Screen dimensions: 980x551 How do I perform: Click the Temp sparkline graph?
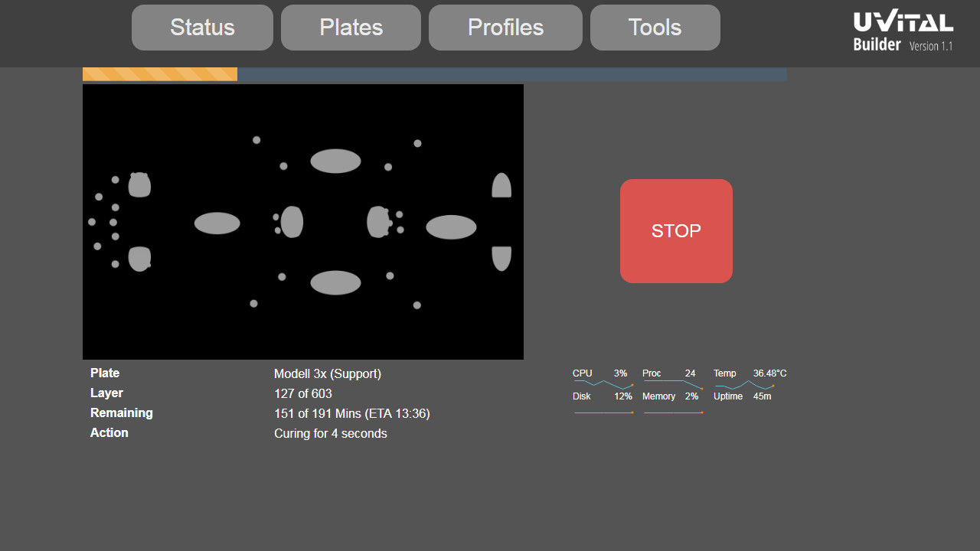(744, 384)
